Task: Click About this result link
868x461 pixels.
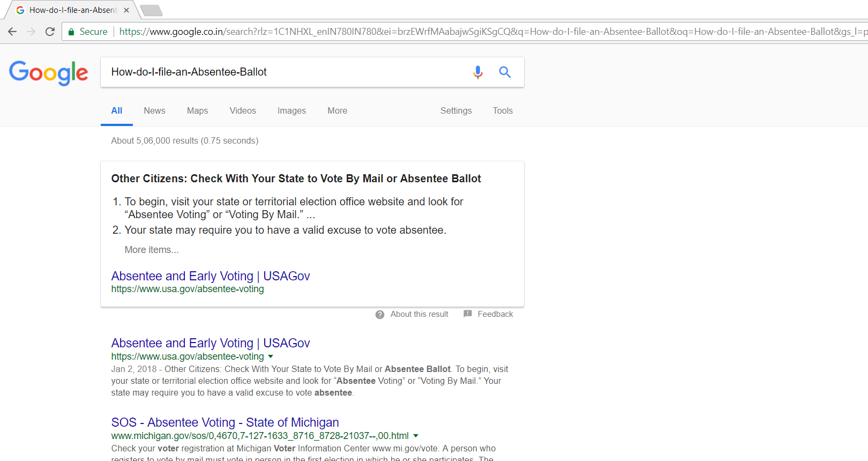Action: [420, 315]
